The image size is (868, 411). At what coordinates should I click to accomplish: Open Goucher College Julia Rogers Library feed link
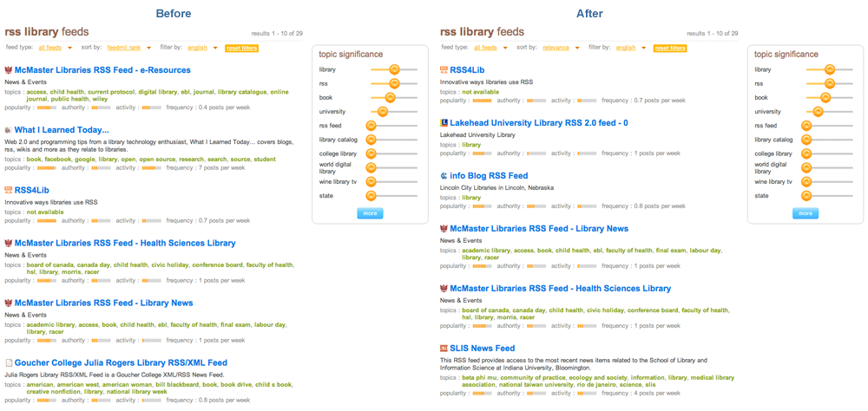pyautogui.click(x=121, y=362)
